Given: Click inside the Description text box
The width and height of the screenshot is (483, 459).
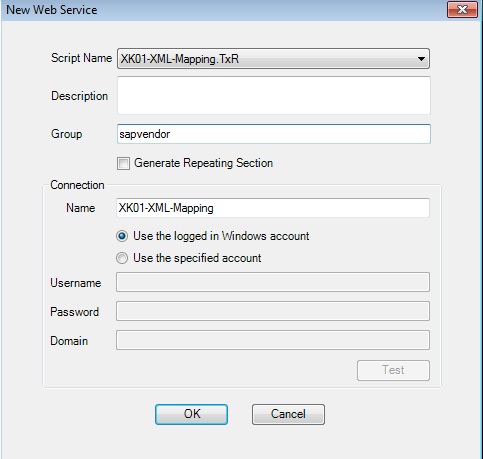Looking at the screenshot, I should pos(274,95).
